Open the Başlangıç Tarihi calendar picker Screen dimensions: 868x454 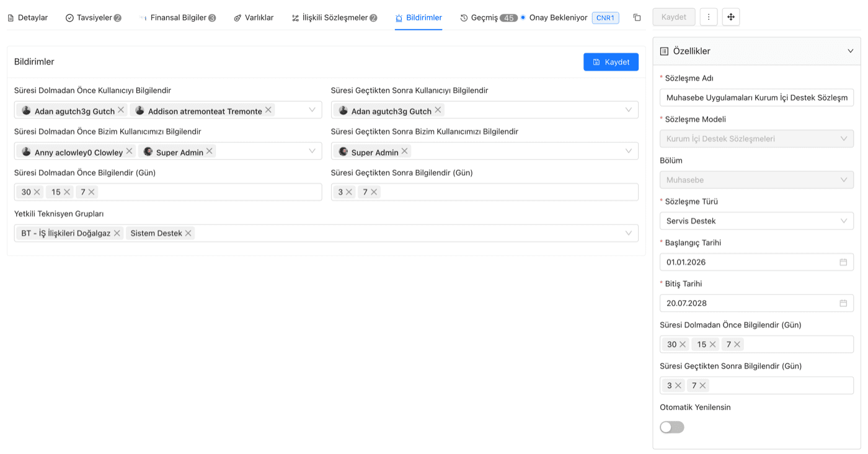tap(843, 262)
